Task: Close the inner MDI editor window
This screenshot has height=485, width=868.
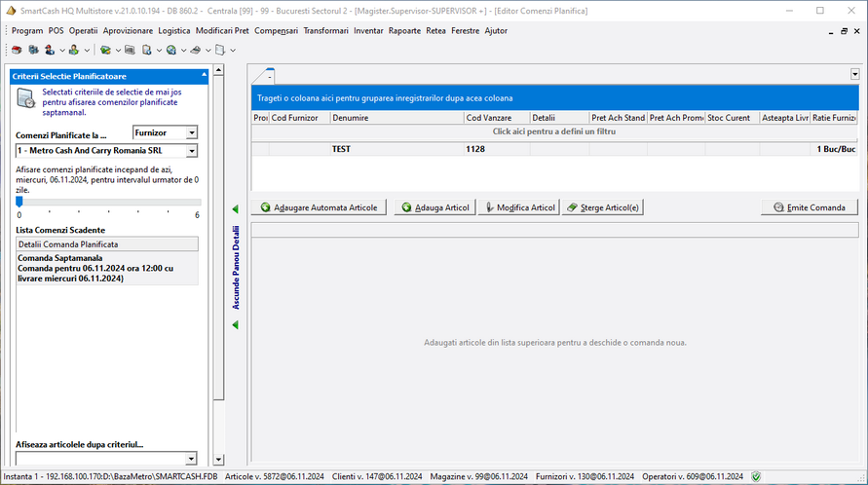Action: (x=856, y=31)
